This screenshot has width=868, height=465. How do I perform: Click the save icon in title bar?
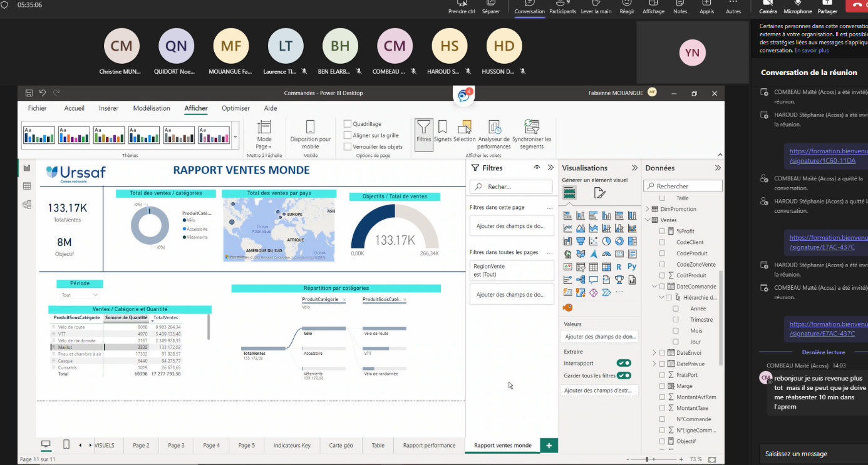(29, 93)
